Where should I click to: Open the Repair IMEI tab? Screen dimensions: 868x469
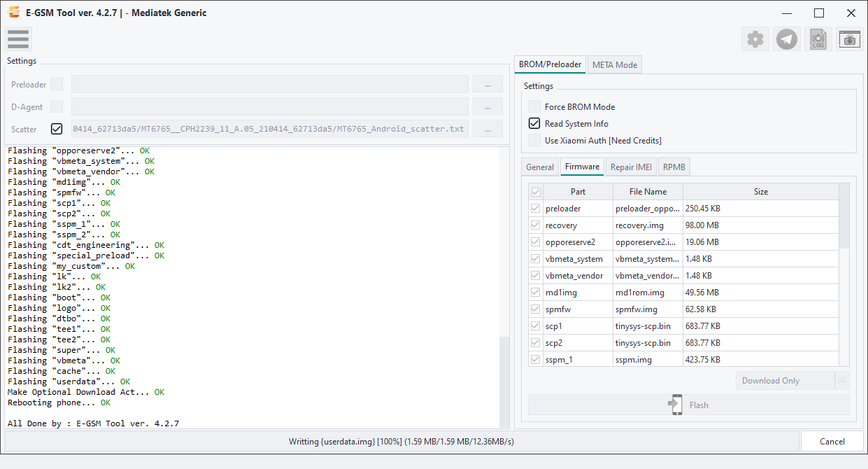click(x=632, y=167)
